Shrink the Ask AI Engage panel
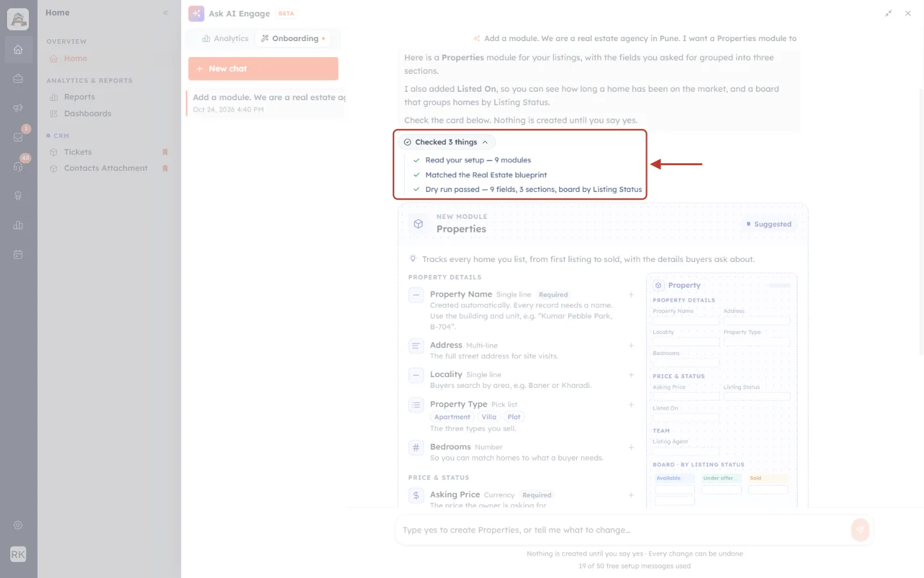Image resolution: width=924 pixels, height=578 pixels. pyautogui.click(x=889, y=13)
